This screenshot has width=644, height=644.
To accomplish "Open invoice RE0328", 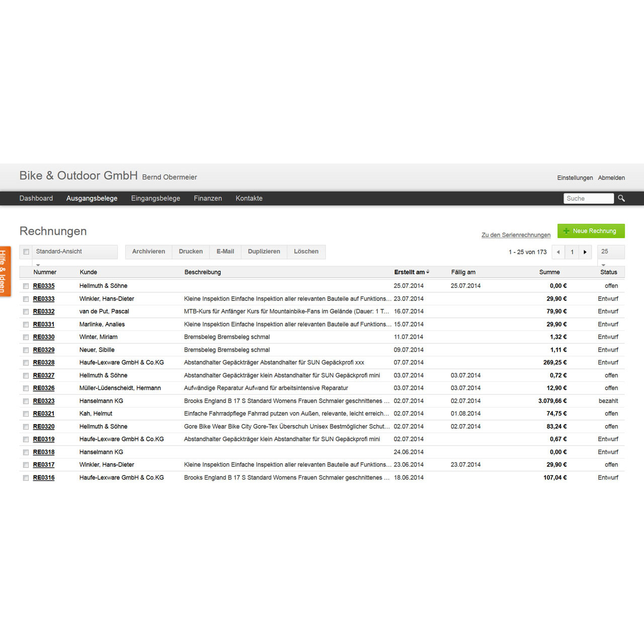I will (x=44, y=363).
